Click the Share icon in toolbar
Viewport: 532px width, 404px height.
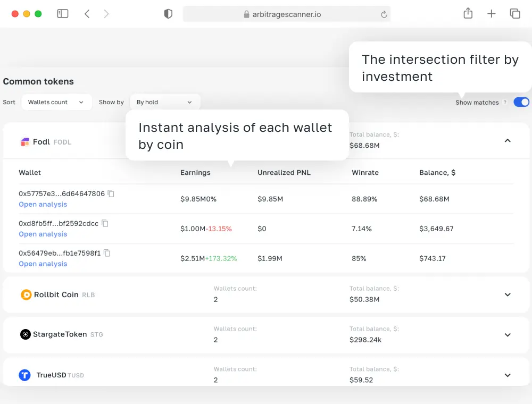pyautogui.click(x=468, y=14)
